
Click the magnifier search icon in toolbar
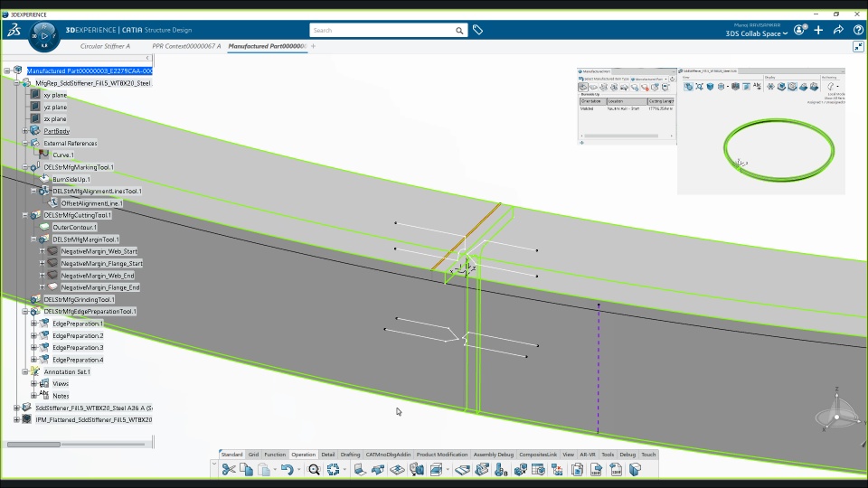pyautogui.click(x=314, y=470)
